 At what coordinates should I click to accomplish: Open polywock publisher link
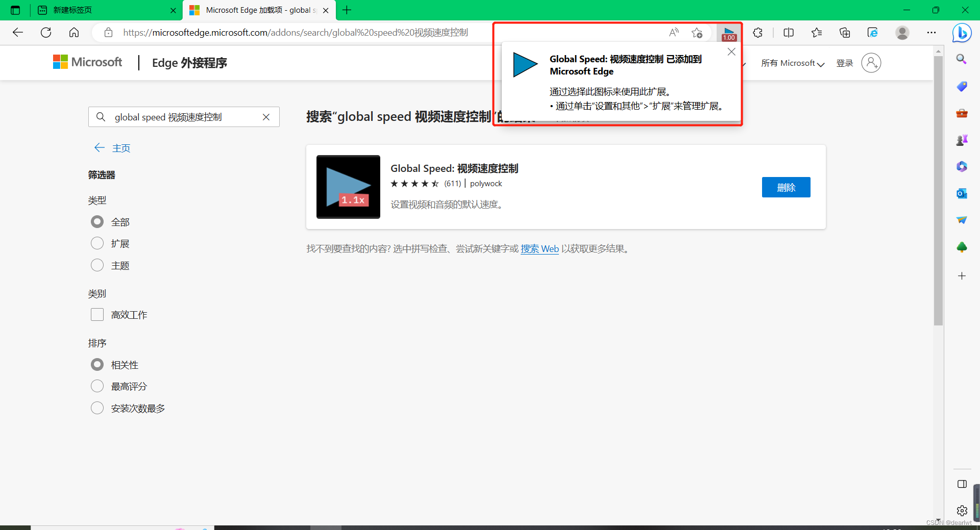pyautogui.click(x=486, y=184)
